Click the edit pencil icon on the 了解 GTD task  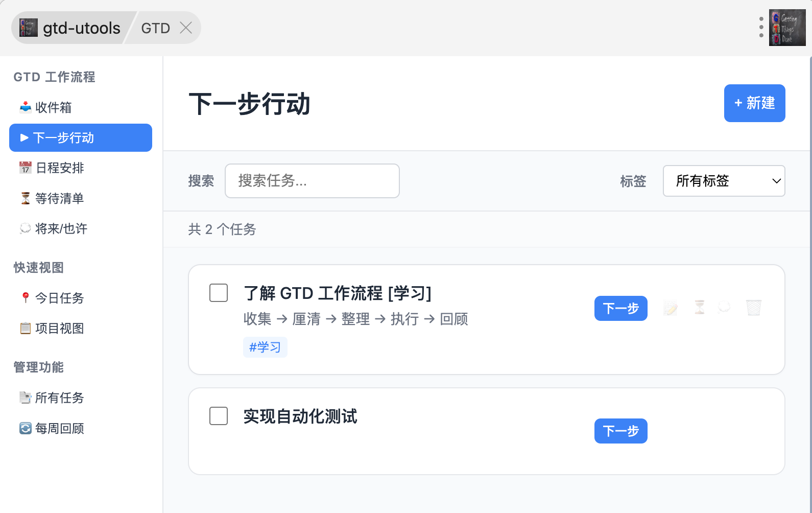pos(671,308)
